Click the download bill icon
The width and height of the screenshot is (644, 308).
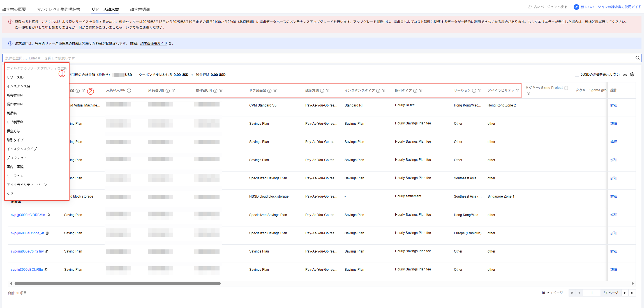(625, 75)
